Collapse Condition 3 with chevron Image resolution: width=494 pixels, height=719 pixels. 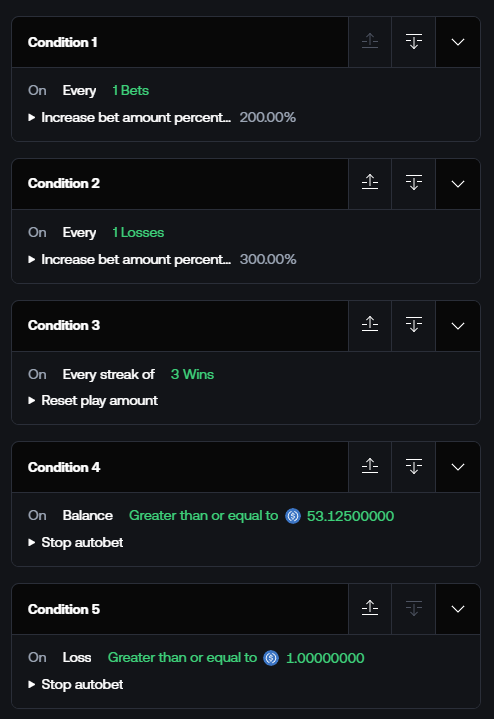coord(458,326)
